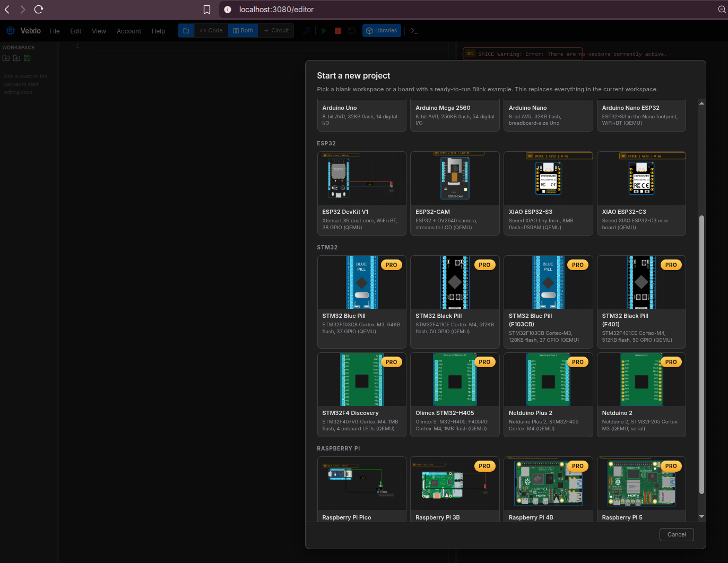
Task: Choose the Arduino Nano board card
Action: (548, 115)
